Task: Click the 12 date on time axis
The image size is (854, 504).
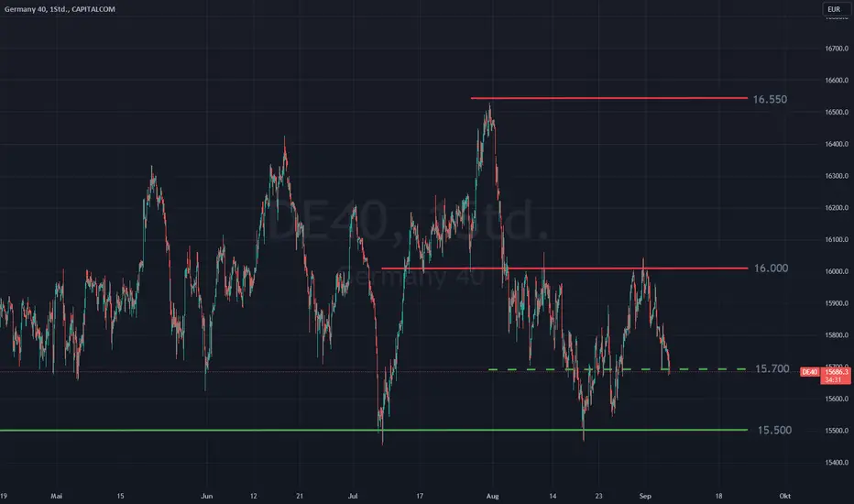Action: (x=253, y=496)
